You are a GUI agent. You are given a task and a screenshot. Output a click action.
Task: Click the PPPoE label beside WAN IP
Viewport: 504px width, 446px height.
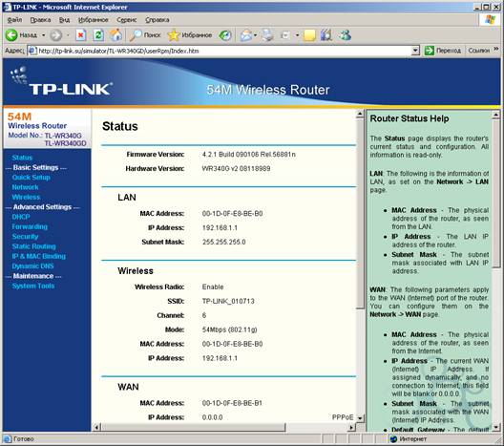coord(343,417)
